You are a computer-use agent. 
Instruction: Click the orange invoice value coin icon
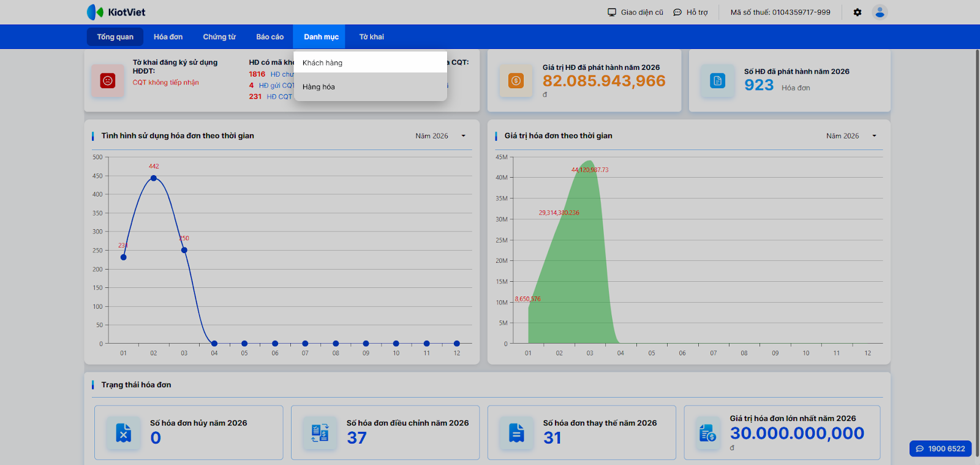point(516,80)
